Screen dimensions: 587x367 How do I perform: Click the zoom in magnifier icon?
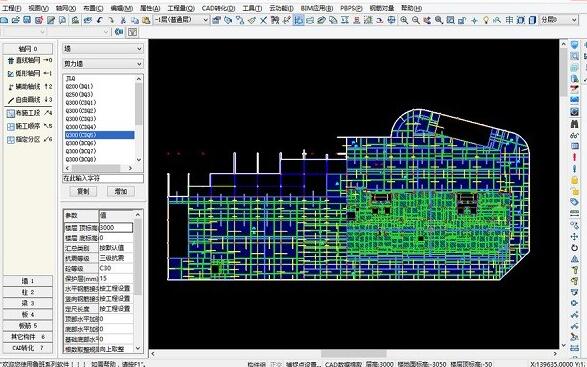coord(404,21)
